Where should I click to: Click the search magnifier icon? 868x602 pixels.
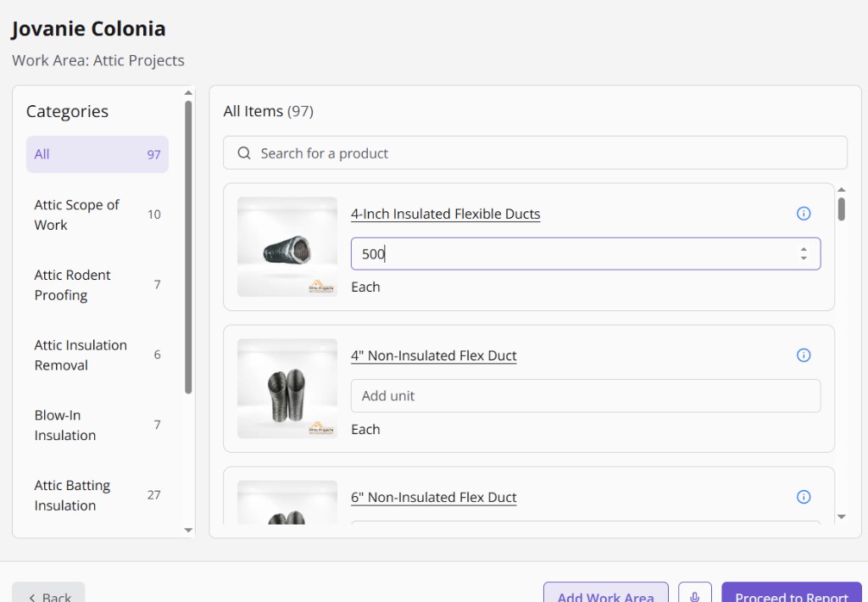[x=244, y=153]
